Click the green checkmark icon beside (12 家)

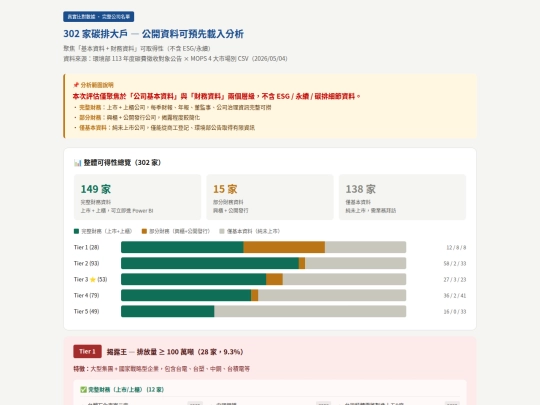point(83,390)
